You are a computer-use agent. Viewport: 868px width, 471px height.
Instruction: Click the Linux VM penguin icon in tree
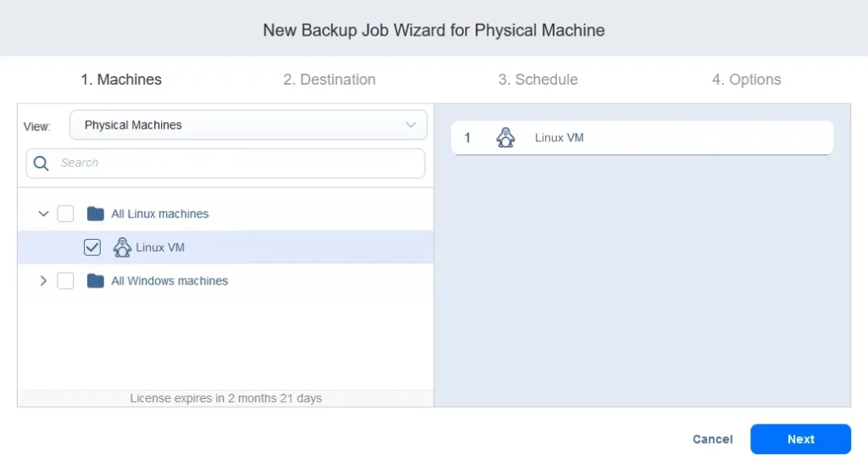click(x=122, y=247)
